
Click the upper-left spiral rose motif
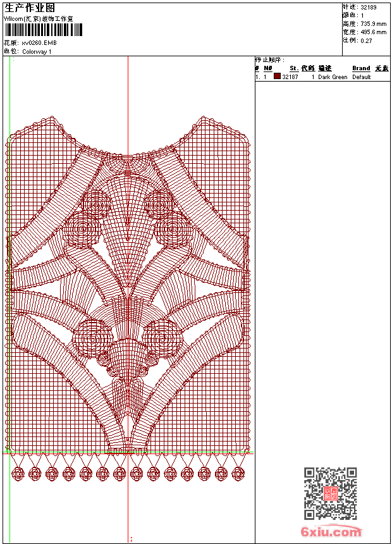(x=95, y=204)
